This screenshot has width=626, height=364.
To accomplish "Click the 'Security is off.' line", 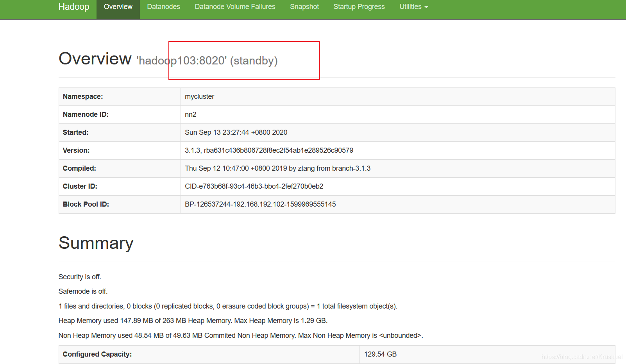I will (80, 277).
